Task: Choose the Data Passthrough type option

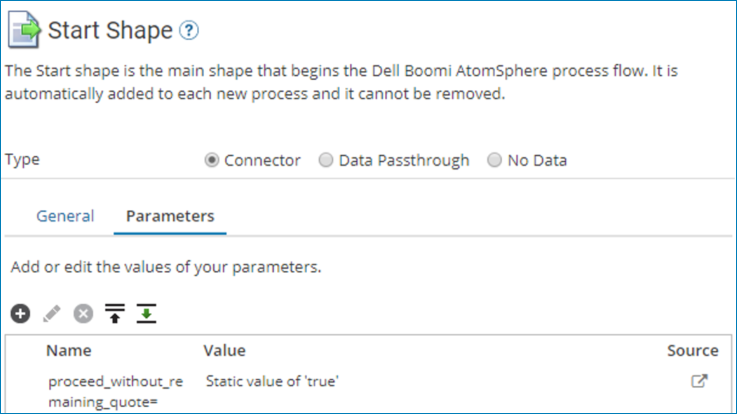Action: 326,160
